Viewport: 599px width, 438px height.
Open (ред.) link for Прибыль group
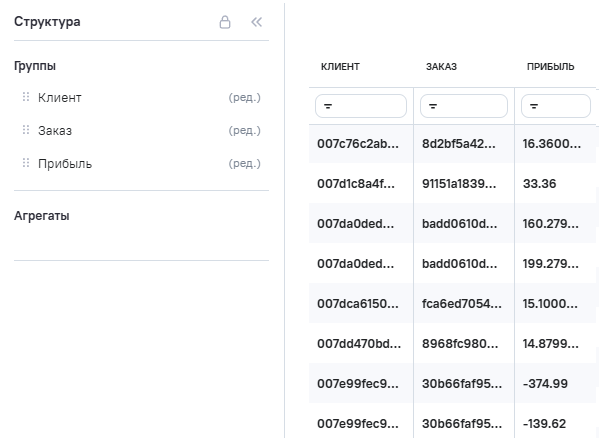(x=244, y=163)
